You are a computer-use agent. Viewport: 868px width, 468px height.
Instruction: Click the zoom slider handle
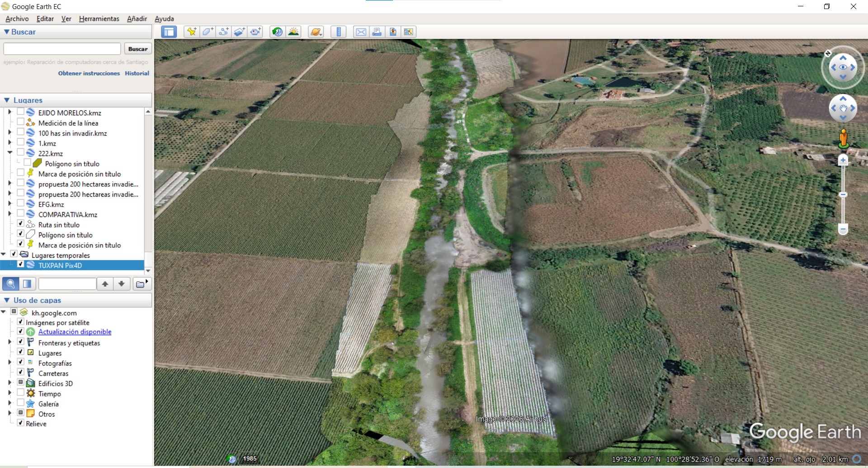click(x=843, y=195)
